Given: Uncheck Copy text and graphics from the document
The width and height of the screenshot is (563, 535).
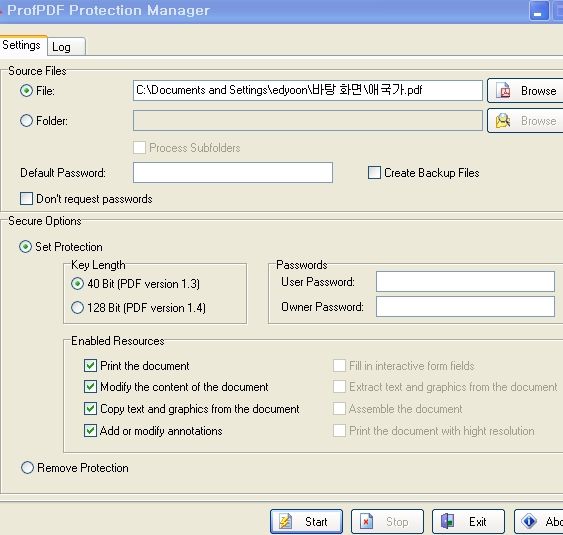Looking at the screenshot, I should pos(90,409).
